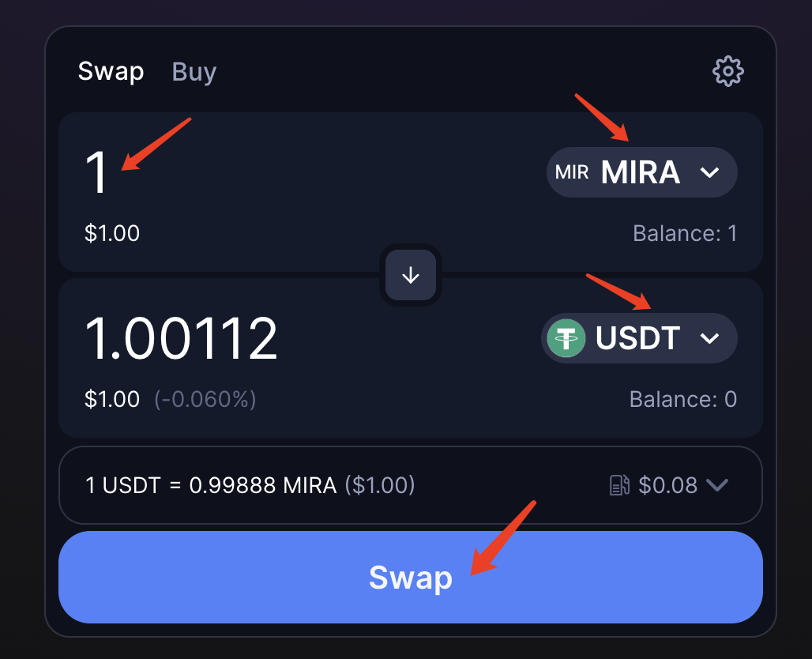Open the swap settings gear
The height and width of the screenshot is (659, 812).
click(727, 72)
